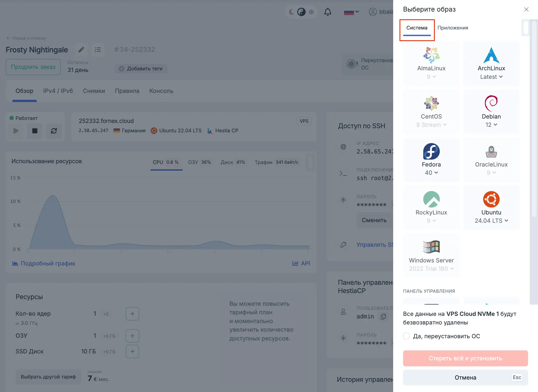
Task: Expand Fedora 40 version dropdown
Action: [431, 173]
